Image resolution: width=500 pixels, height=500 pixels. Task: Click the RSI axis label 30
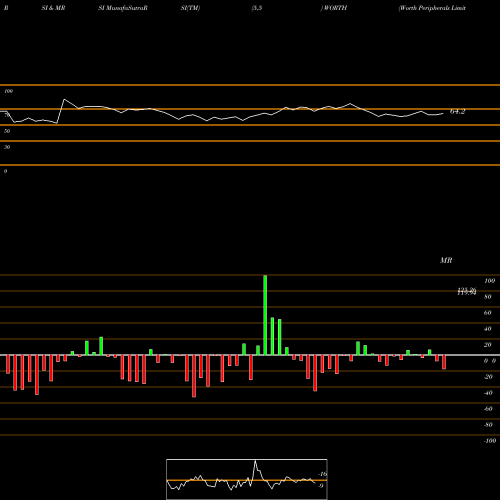(7, 147)
